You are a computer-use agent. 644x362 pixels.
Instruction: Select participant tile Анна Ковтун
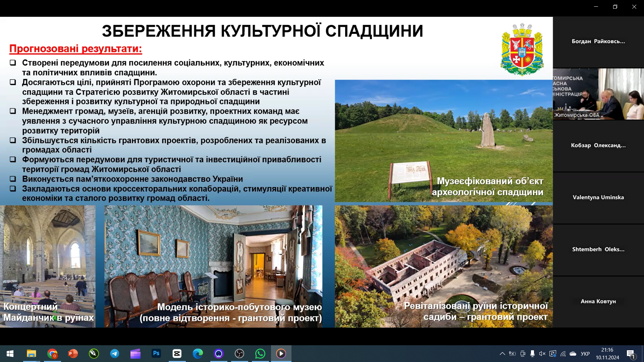pyautogui.click(x=598, y=301)
